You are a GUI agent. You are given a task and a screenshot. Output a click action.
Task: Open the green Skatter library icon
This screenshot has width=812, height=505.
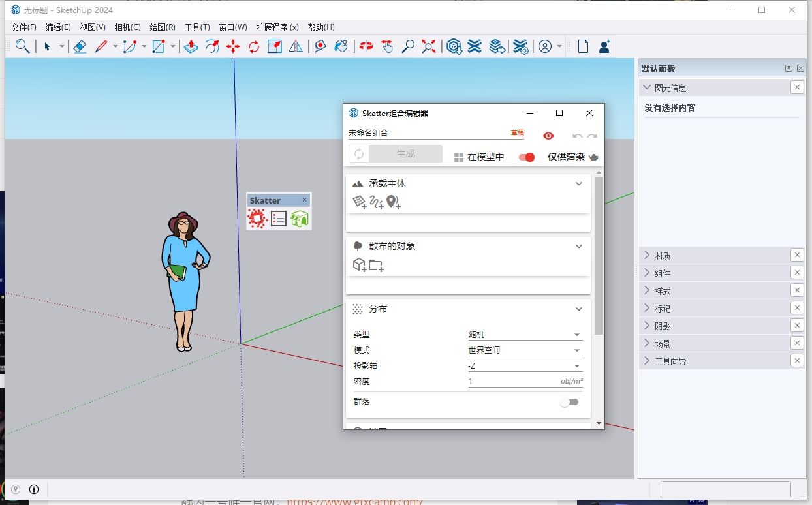300,219
